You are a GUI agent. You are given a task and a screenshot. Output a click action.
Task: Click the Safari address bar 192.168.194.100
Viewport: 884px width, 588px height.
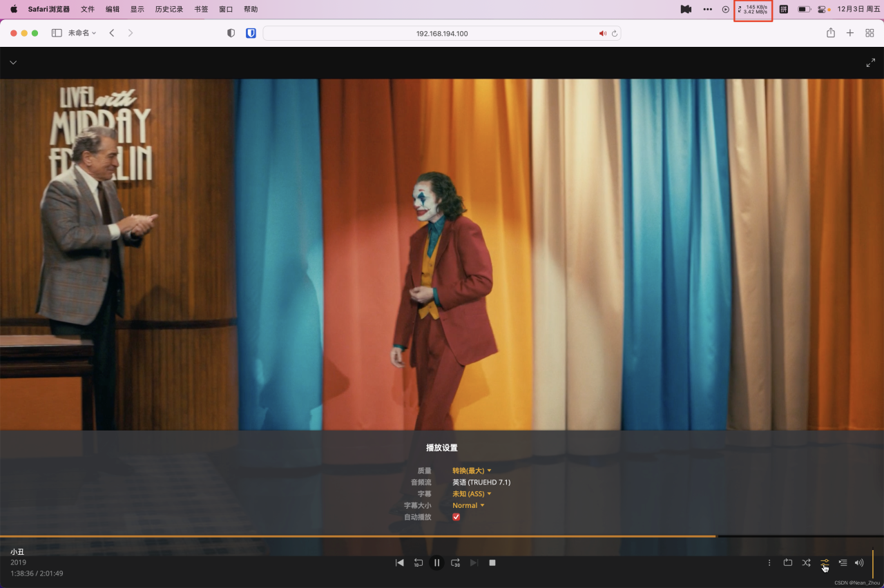coord(442,33)
